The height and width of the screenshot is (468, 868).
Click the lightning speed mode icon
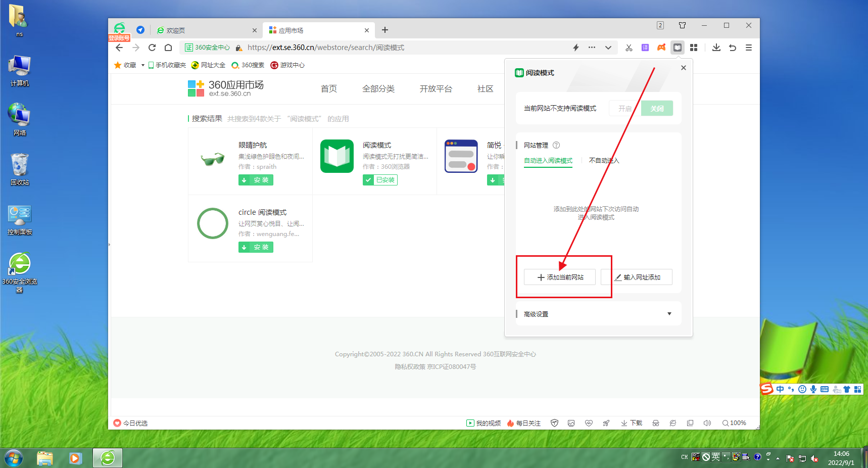point(576,48)
